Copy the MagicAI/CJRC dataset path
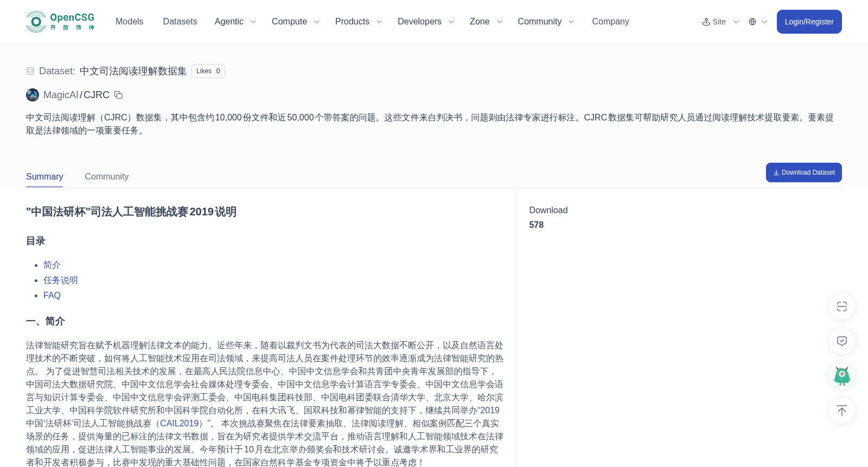 click(x=118, y=95)
